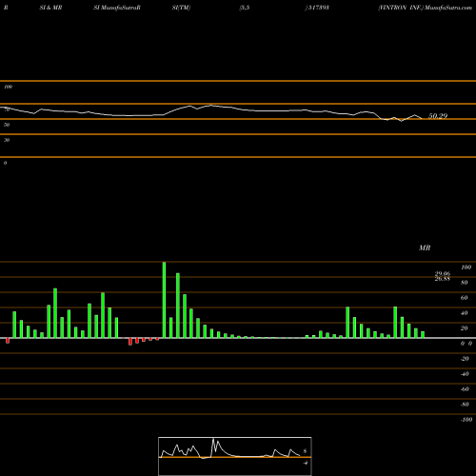Click the -80 label on the MR axis

[x=465, y=405]
